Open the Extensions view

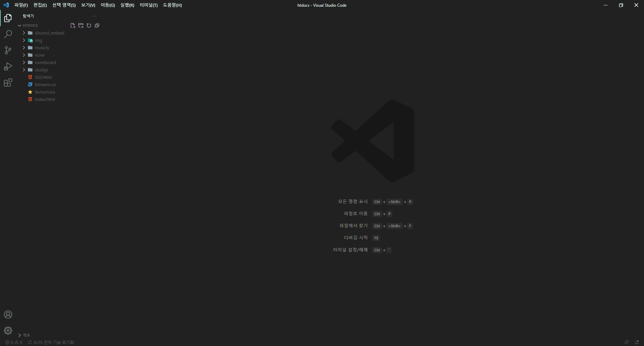point(8,82)
